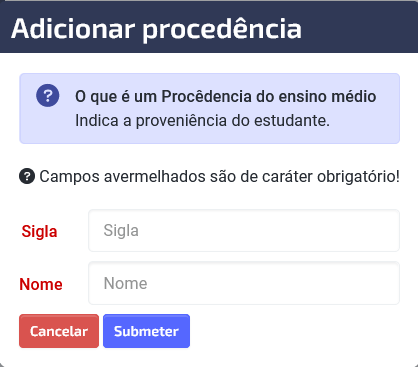This screenshot has width=418, height=367.
Task: Click the Adicionar procedência dialog title
Action: (x=156, y=29)
